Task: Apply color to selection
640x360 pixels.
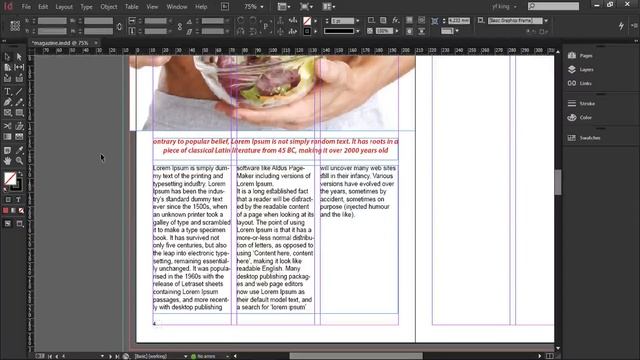Action: click(x=5, y=211)
